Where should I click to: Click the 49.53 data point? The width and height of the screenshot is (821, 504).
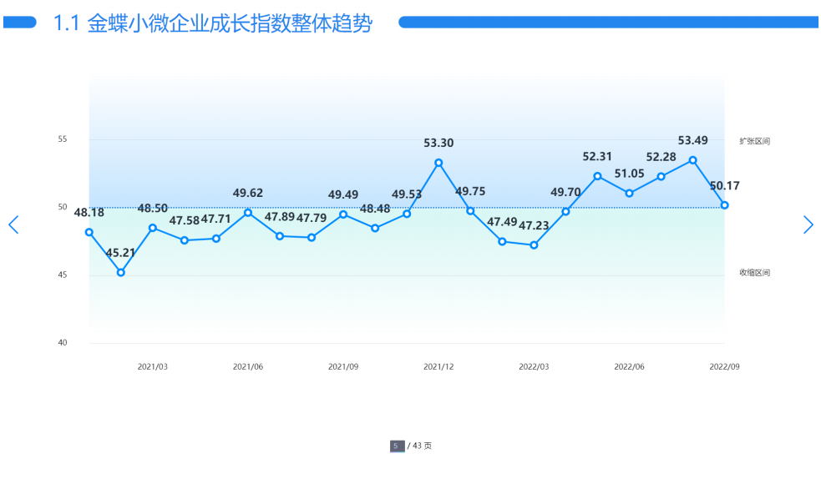pos(407,214)
